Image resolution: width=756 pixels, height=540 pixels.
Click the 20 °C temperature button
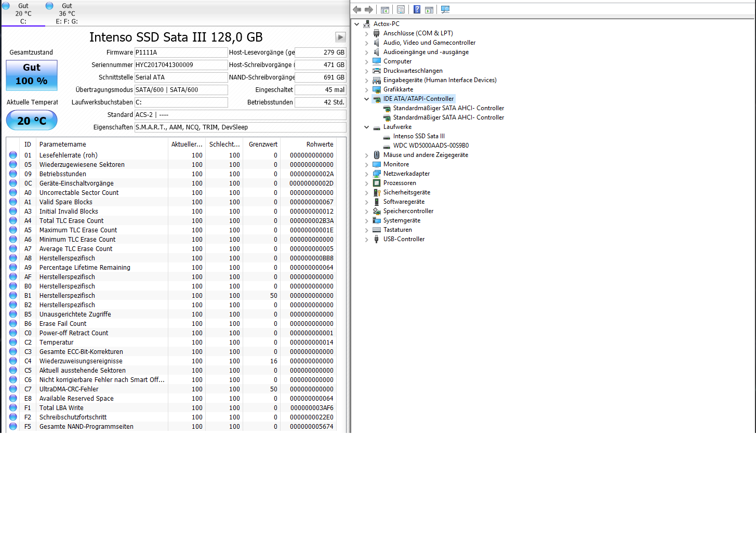[32, 121]
